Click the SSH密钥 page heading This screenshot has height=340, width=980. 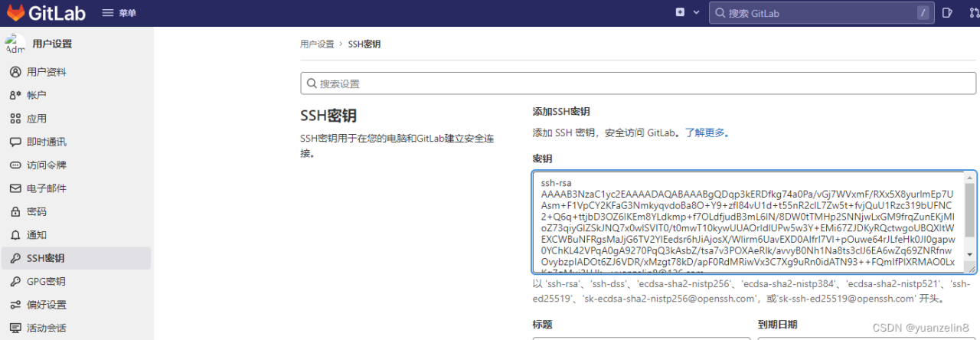point(328,116)
